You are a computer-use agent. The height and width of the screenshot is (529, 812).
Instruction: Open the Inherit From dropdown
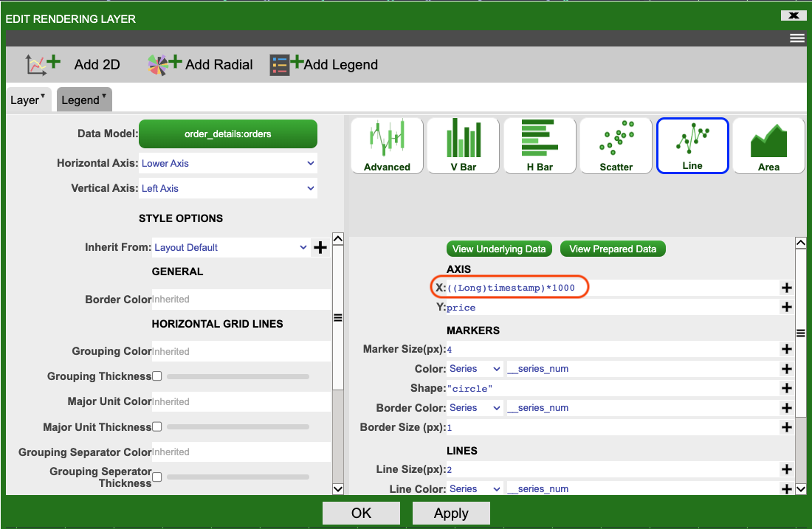[230, 248]
